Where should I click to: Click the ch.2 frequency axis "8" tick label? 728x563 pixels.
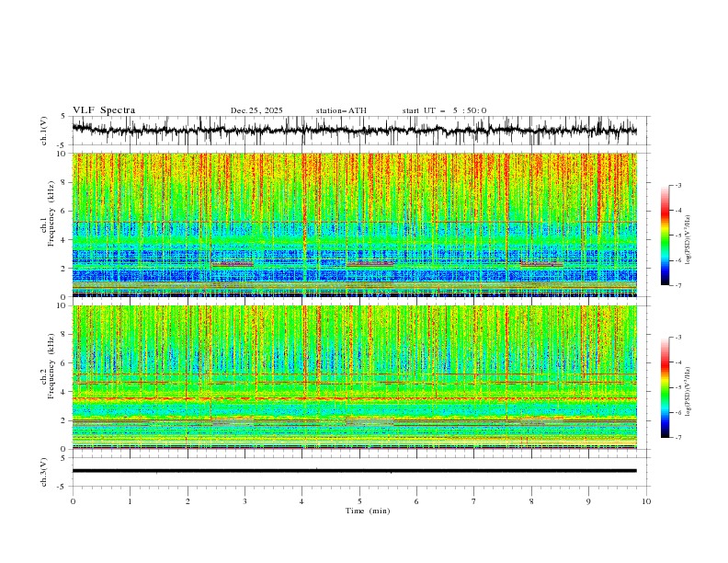coord(63,335)
